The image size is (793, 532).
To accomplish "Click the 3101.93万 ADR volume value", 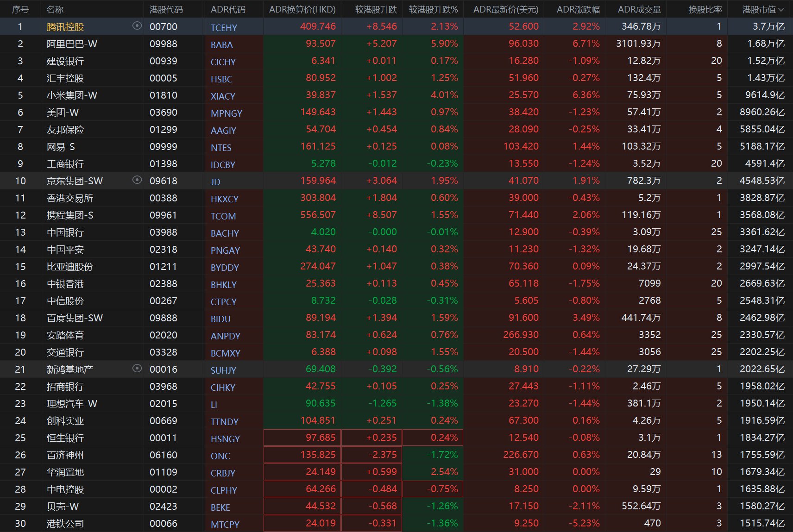I will click(638, 44).
